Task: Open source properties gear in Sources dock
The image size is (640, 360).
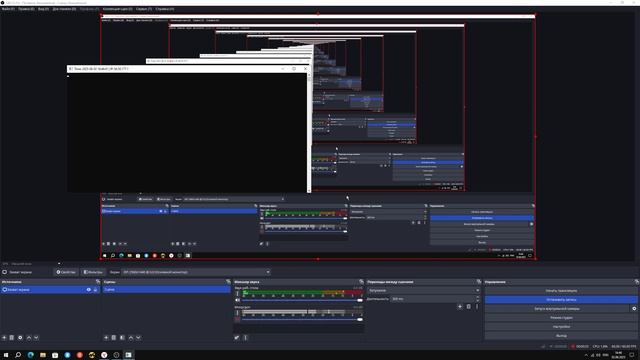Action: [x=20, y=338]
